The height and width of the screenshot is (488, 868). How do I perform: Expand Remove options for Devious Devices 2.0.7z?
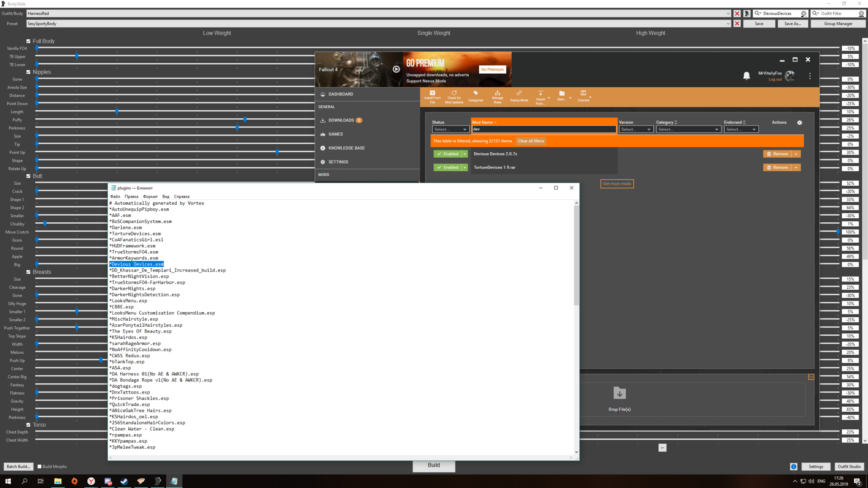click(x=796, y=154)
